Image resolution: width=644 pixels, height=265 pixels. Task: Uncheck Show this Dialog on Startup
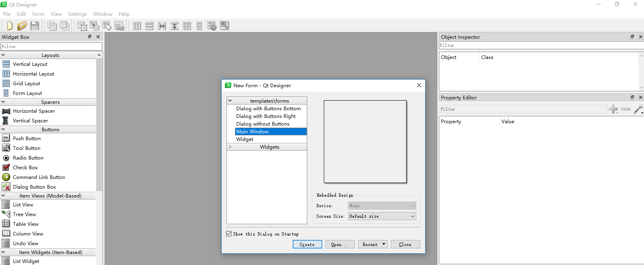tap(229, 234)
